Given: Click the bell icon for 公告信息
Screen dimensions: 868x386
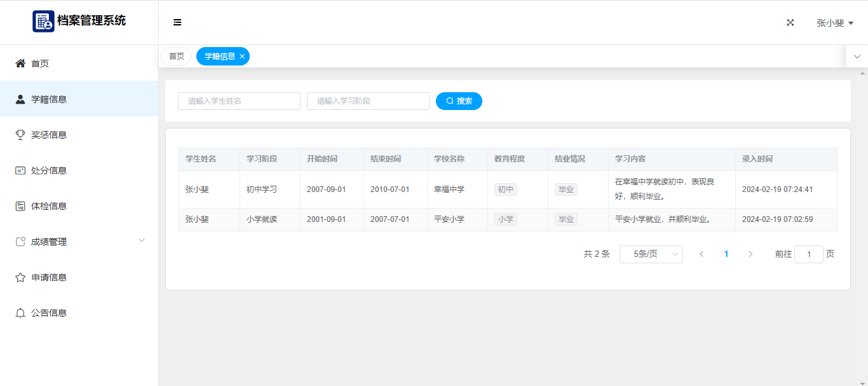Looking at the screenshot, I should coord(20,313).
